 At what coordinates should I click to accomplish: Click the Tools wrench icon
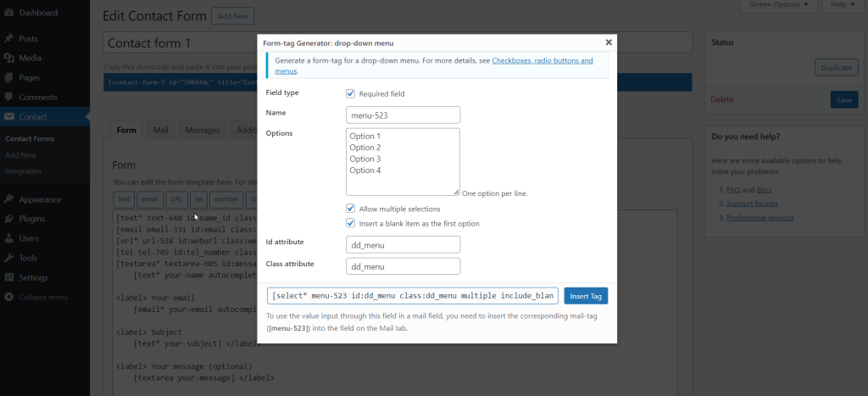pyautogui.click(x=8, y=258)
